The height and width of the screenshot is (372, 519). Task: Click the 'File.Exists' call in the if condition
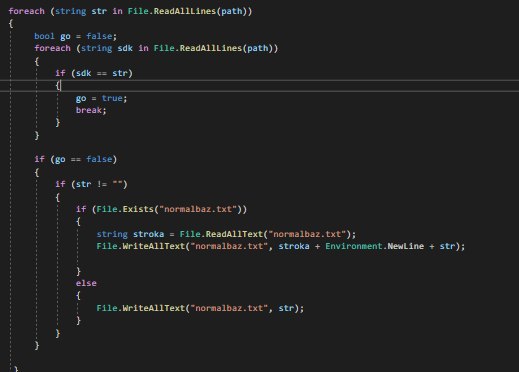(125, 209)
